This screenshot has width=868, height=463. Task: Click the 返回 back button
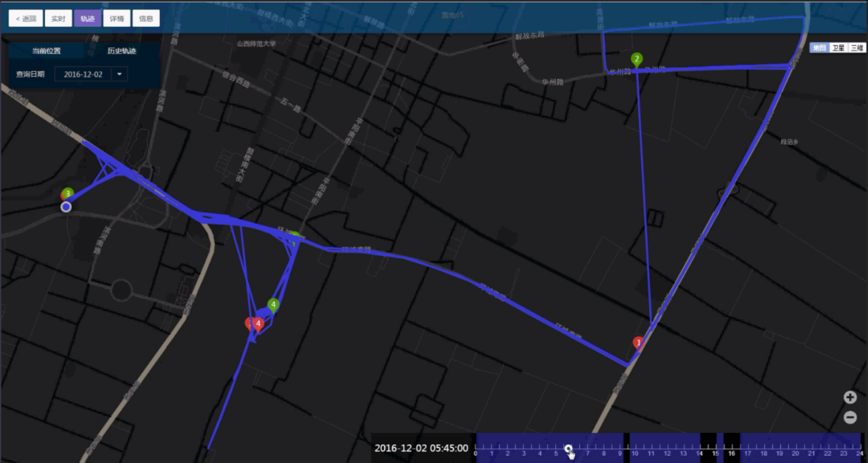click(26, 19)
